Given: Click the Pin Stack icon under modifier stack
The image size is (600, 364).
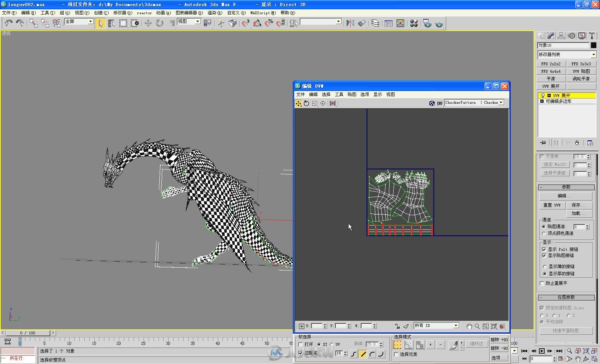Looking at the screenshot, I should [x=543, y=143].
